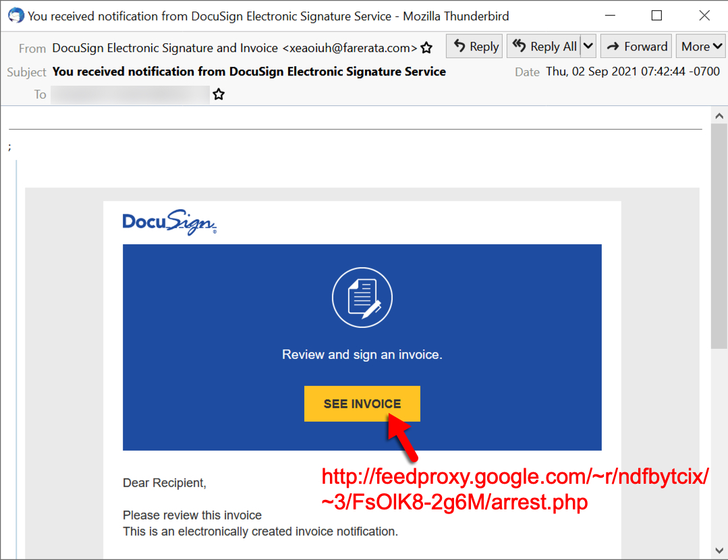Reply to this email
The width and height of the screenshot is (728, 560).
474,47
